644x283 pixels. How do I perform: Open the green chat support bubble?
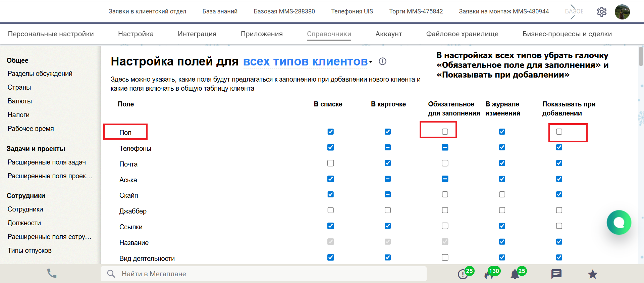[x=619, y=222]
